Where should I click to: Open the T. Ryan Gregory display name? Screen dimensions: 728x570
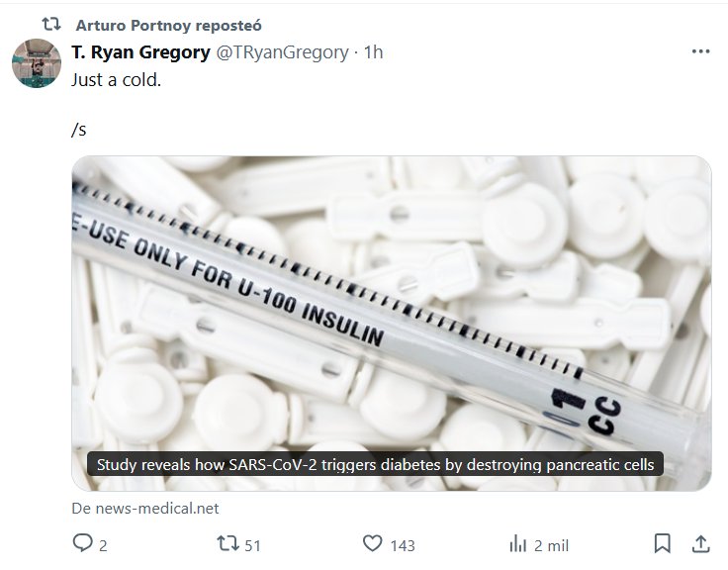(141, 52)
